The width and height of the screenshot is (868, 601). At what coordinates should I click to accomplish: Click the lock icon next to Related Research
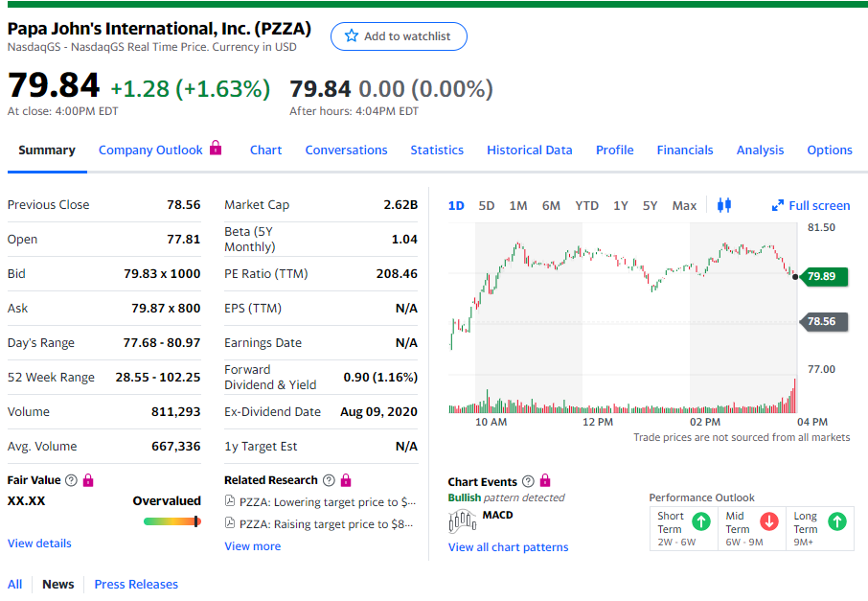[346, 480]
